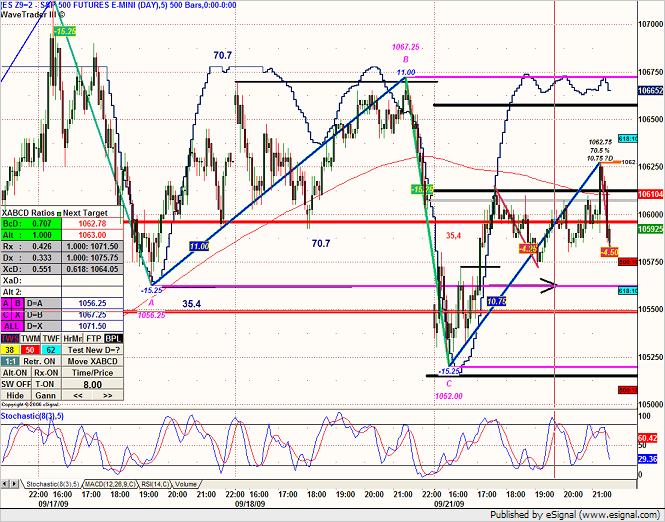The height and width of the screenshot is (522, 665).
Task: Click the << decrease arrow button
Action: click(78, 395)
